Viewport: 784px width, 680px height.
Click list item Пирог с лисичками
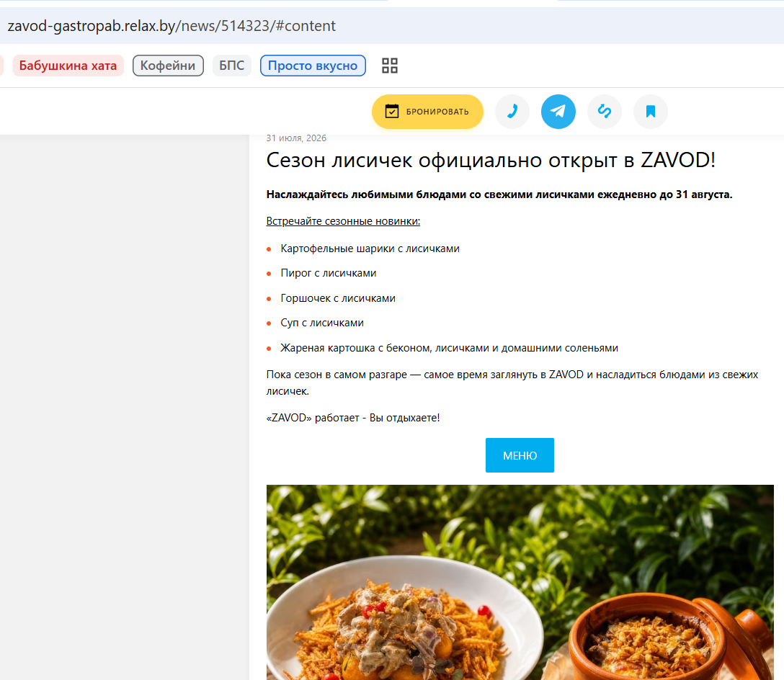329,273
